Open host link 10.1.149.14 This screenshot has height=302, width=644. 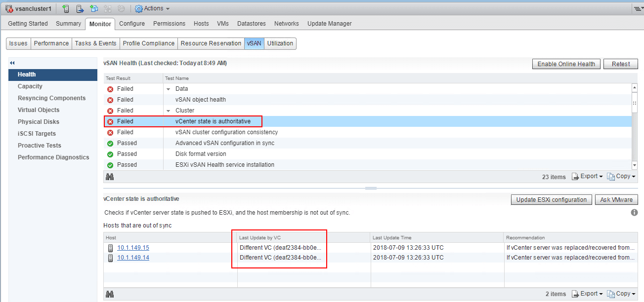pyautogui.click(x=133, y=258)
